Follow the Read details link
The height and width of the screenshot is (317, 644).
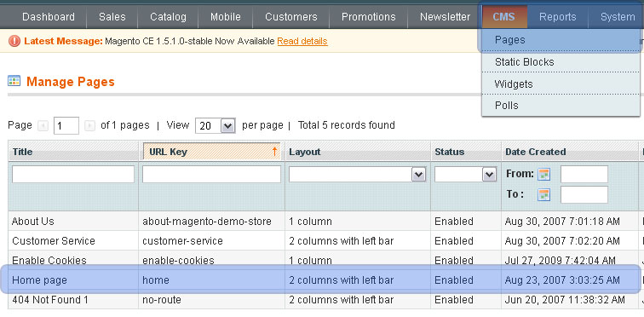pos(302,41)
